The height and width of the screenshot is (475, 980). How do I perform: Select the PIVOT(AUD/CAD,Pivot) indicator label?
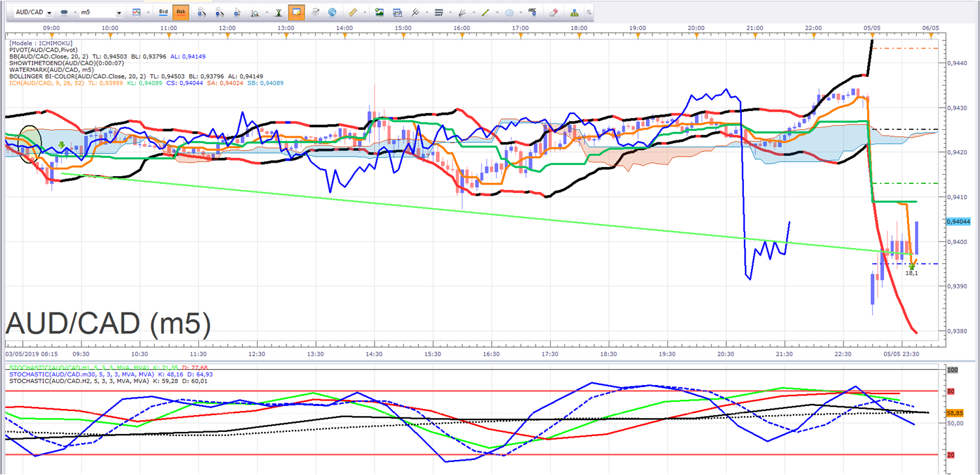(x=44, y=50)
